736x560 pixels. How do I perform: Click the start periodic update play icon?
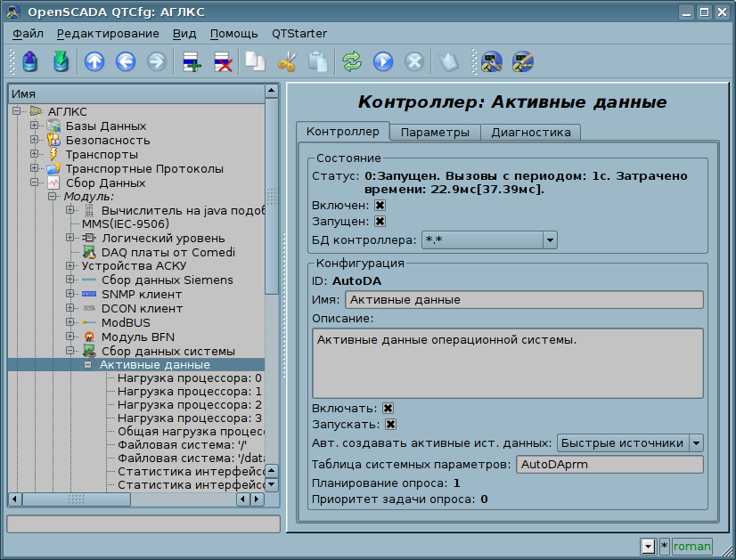click(x=383, y=61)
